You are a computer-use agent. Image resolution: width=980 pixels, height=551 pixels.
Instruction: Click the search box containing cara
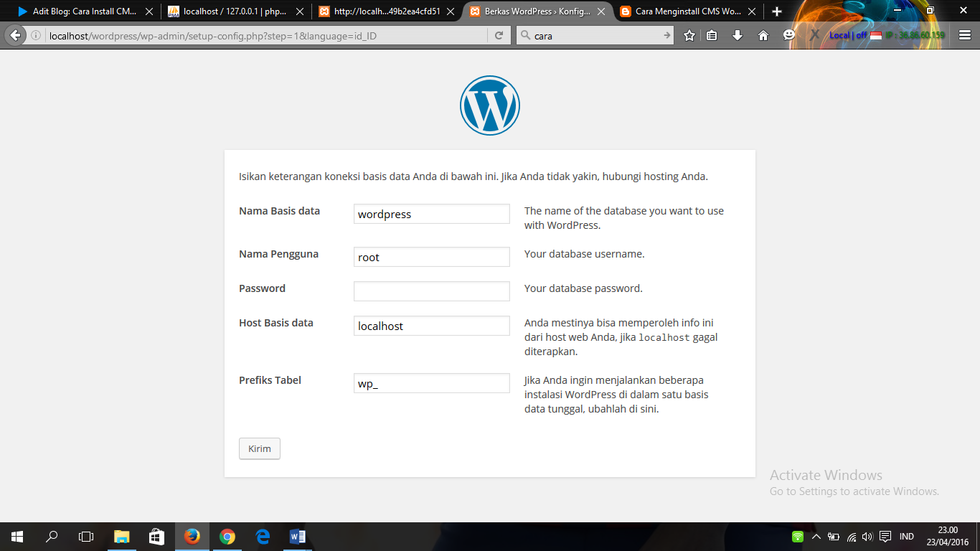click(x=595, y=35)
